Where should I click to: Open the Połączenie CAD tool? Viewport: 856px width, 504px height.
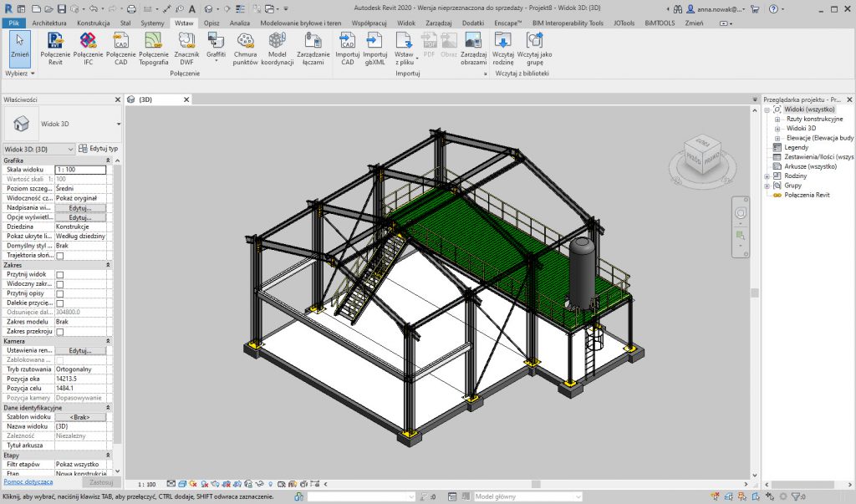pos(121,42)
